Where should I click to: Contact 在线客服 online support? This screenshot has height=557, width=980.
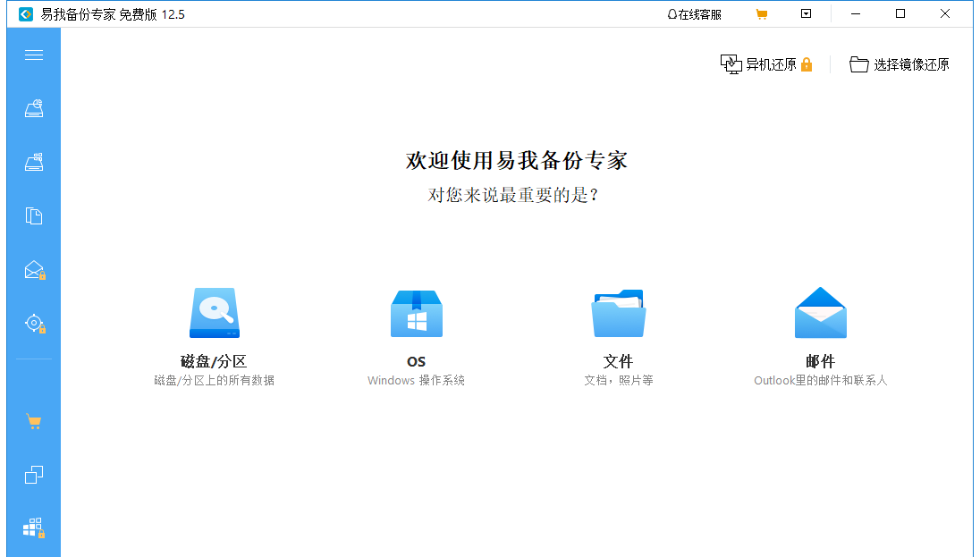pos(695,14)
